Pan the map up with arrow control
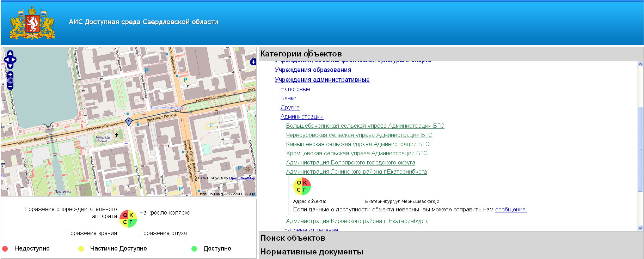The width and height of the screenshot is (644, 259). pyautogui.click(x=10, y=53)
